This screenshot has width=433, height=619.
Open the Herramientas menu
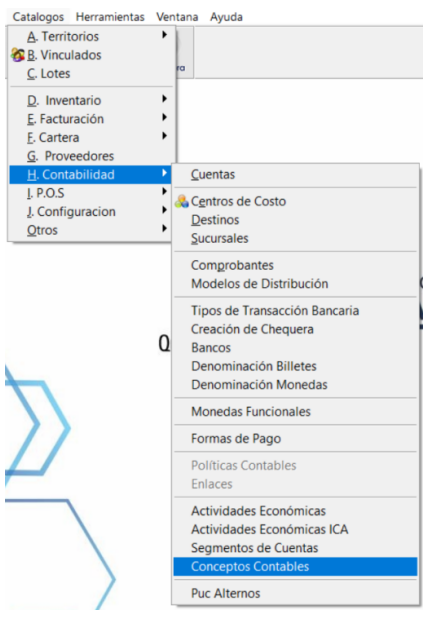110,17
